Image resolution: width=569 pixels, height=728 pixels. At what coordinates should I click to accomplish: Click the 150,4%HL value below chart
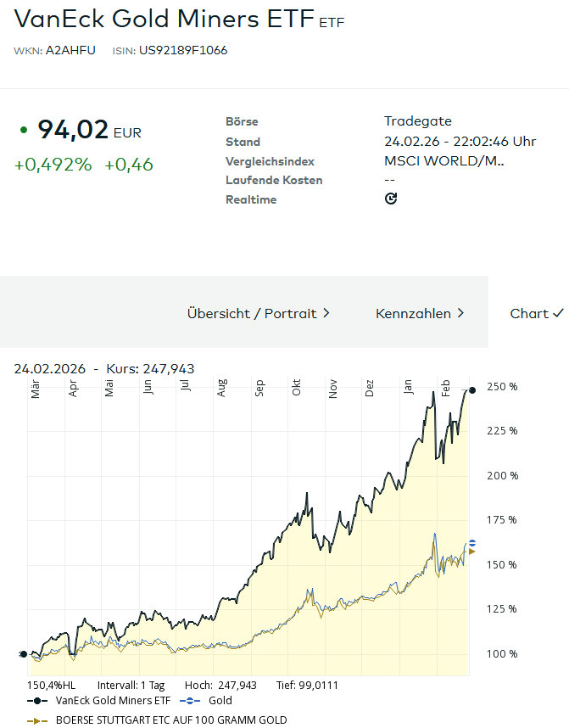coord(51,686)
